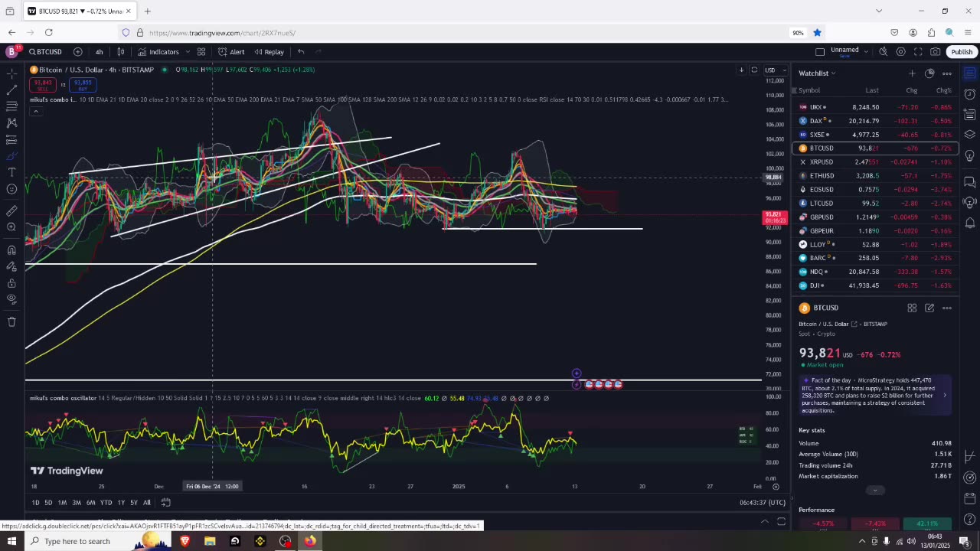This screenshot has height=551, width=980.
Task: Toggle stay in drawing mode pencil-lock
Action: point(11,266)
